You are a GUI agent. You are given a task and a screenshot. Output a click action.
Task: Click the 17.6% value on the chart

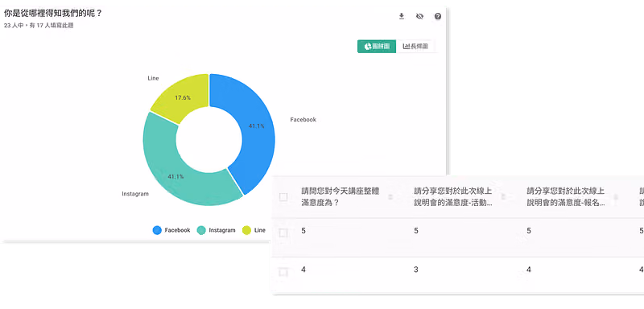tap(183, 98)
